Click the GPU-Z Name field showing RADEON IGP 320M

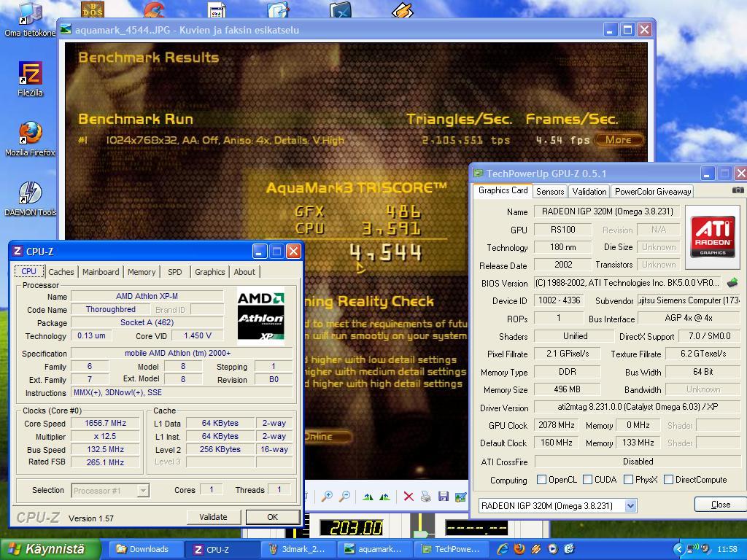coord(608,211)
